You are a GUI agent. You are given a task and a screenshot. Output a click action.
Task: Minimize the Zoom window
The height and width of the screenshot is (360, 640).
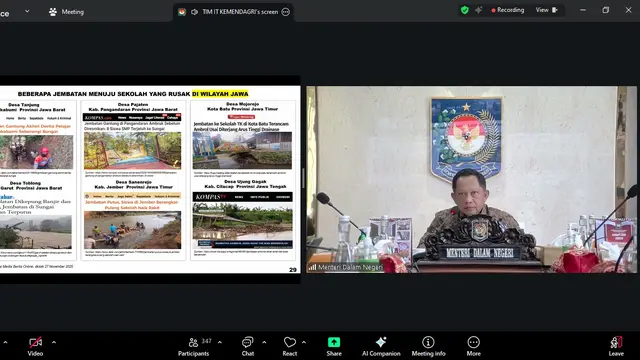[583, 10]
